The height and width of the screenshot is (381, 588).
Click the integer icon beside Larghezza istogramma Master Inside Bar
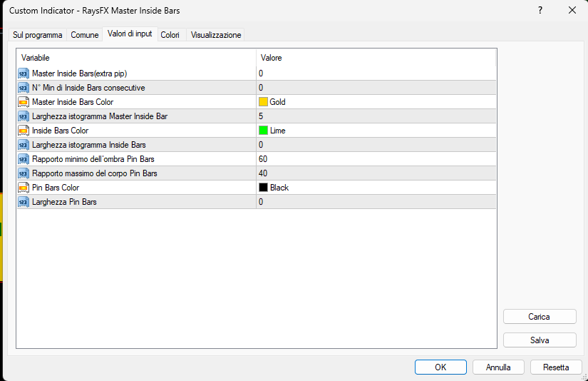pyautogui.click(x=24, y=116)
